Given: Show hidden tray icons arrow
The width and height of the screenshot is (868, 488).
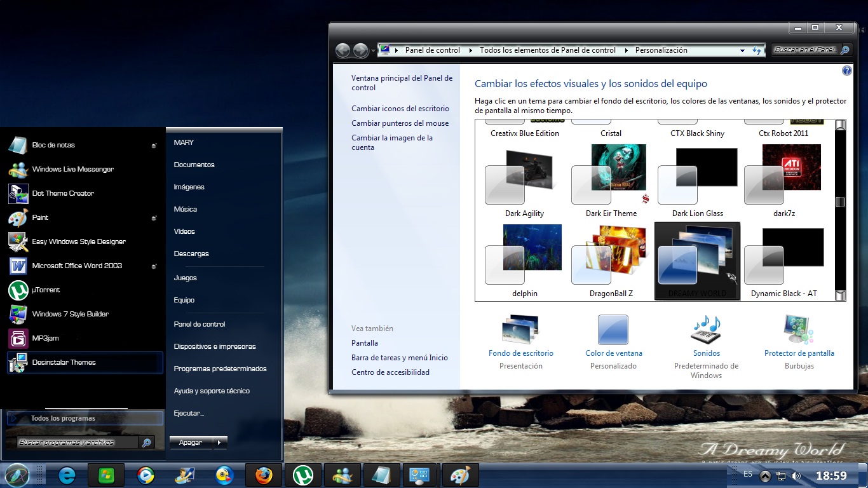Looking at the screenshot, I should pos(765,475).
